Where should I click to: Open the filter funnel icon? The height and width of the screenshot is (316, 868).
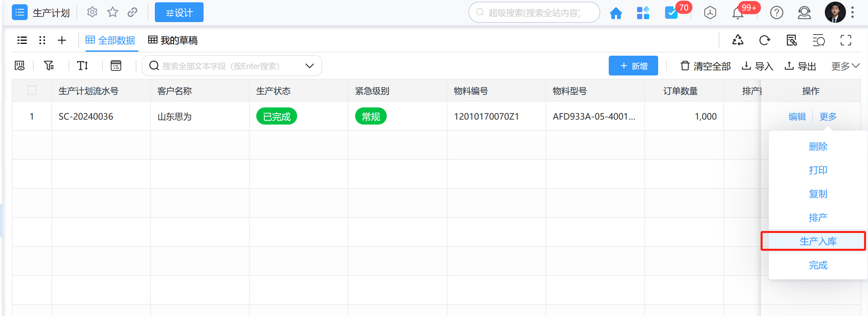[x=49, y=66]
